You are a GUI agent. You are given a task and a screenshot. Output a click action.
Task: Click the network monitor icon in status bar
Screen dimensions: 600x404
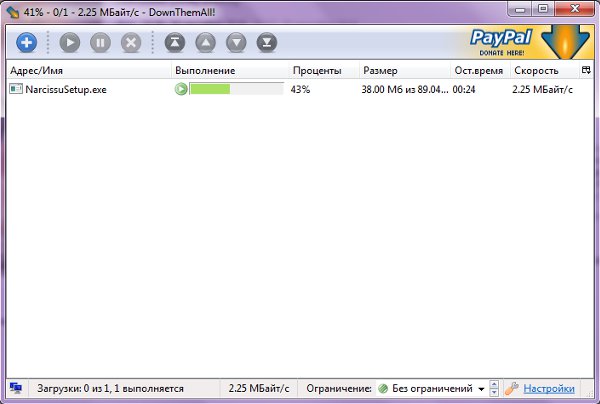(x=16, y=388)
